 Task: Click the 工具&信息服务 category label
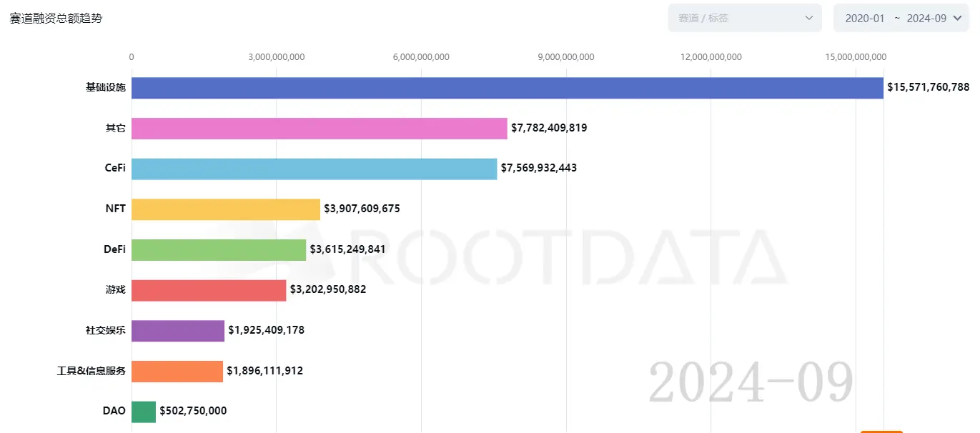tap(91, 371)
